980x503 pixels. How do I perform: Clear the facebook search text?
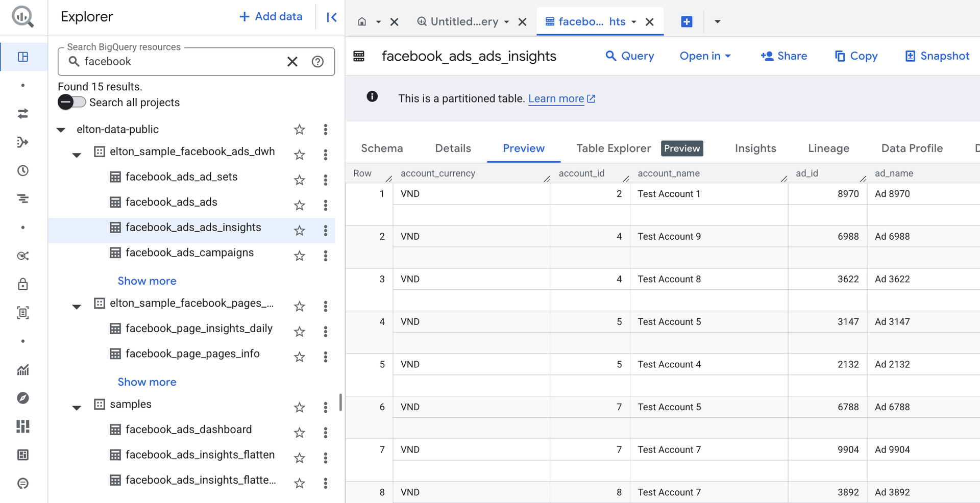pos(292,62)
